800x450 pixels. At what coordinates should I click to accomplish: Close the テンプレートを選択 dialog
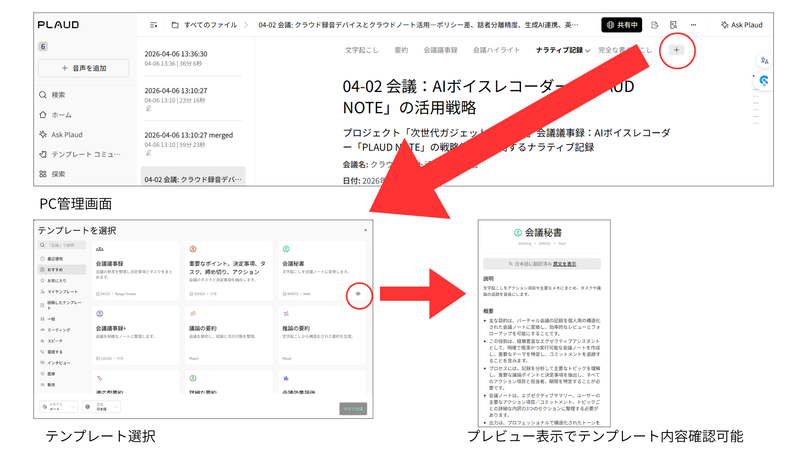[365, 230]
